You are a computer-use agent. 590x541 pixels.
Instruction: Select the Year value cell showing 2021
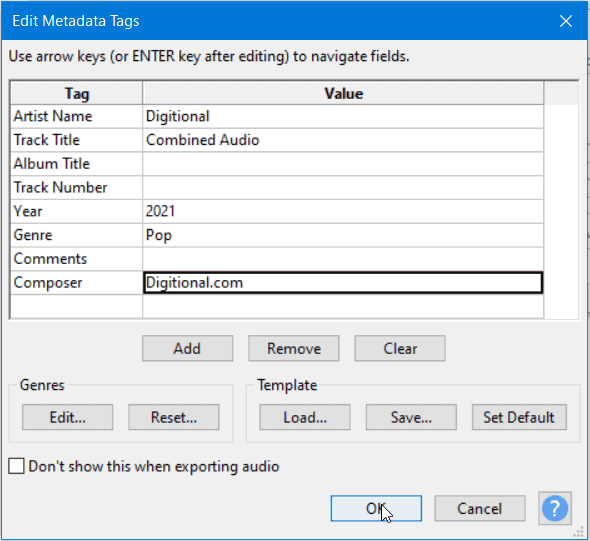click(343, 211)
